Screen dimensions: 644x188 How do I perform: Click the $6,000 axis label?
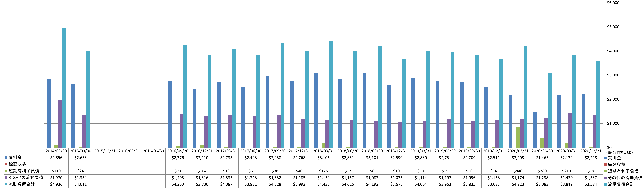click(613, 3)
